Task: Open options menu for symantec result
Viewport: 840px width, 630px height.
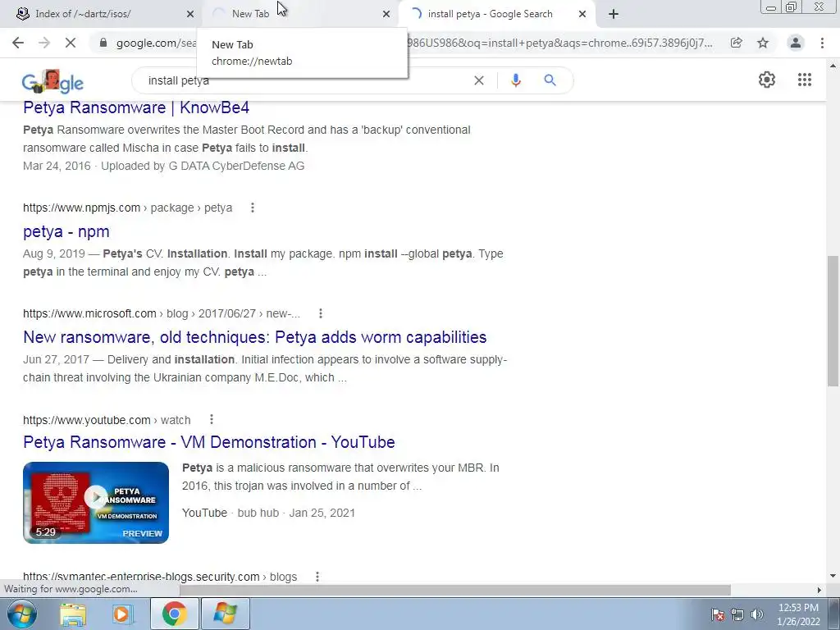Action: coord(317,577)
